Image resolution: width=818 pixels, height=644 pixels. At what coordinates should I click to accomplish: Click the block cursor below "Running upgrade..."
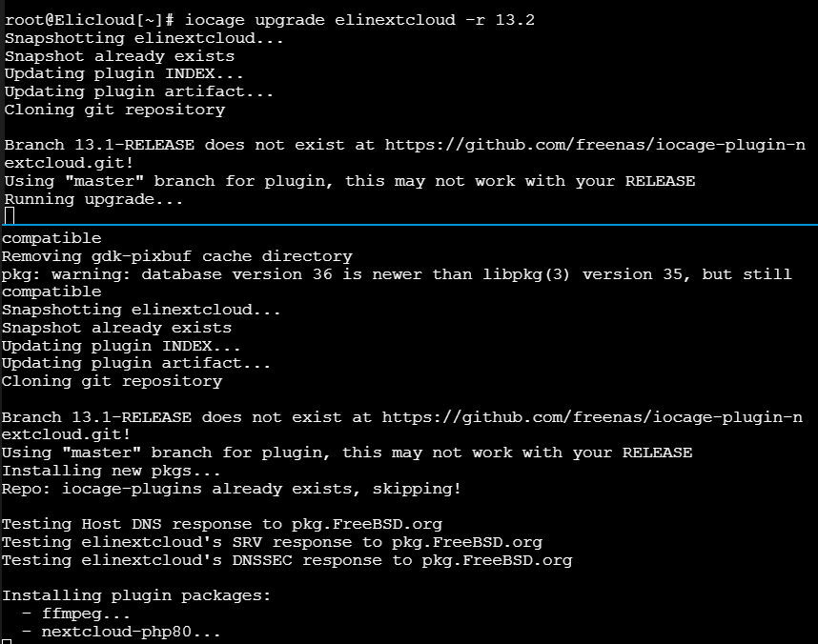(x=10, y=217)
